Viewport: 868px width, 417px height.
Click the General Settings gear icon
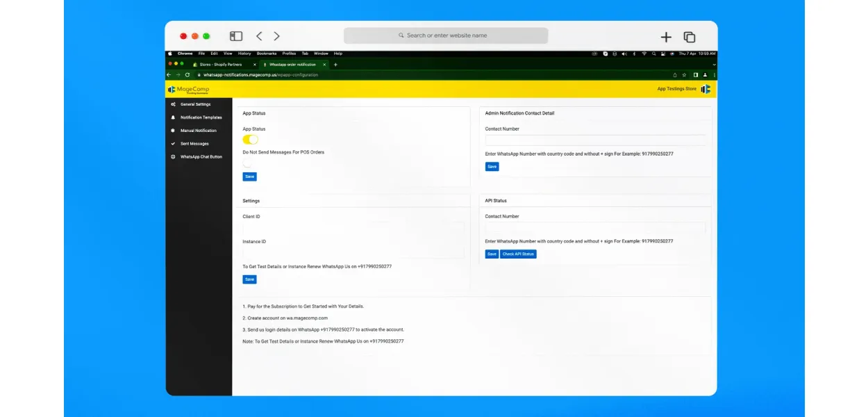(173, 104)
